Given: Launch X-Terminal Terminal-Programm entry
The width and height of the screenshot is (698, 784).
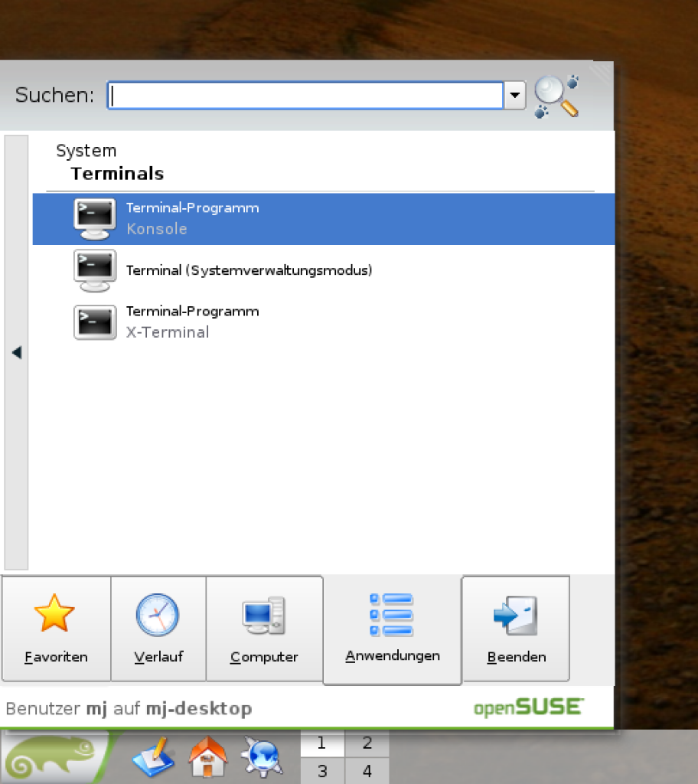Looking at the screenshot, I should click(x=324, y=322).
